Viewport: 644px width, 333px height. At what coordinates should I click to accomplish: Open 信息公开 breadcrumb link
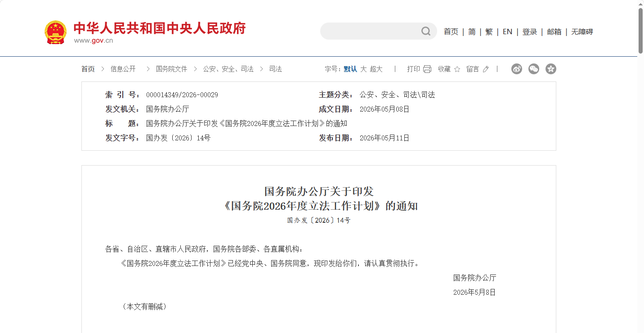[123, 69]
